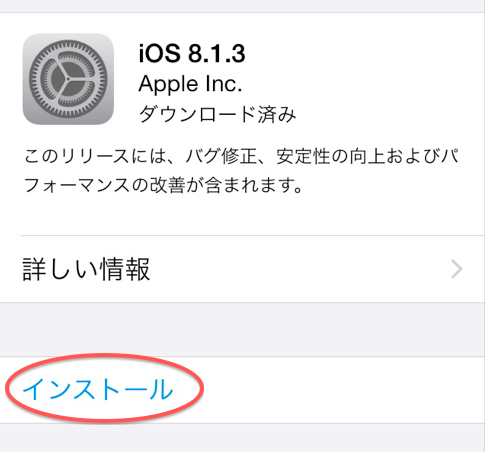Viewport: 485px width, 452px height.
Task: Tap blank middle of 詳しい情報 row
Action: (x=300, y=269)
